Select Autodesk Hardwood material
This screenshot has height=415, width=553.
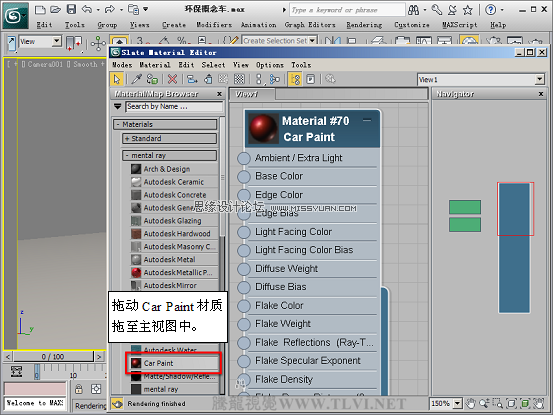pyautogui.click(x=174, y=234)
